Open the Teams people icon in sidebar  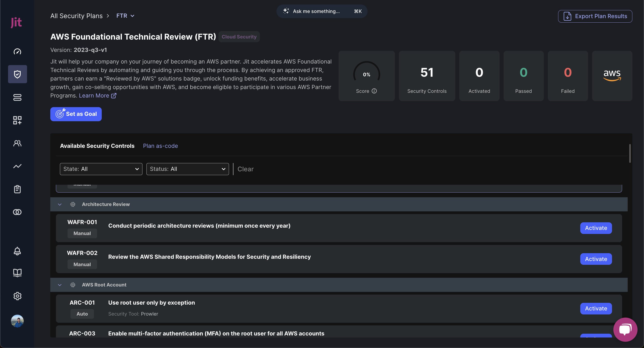[x=17, y=143]
